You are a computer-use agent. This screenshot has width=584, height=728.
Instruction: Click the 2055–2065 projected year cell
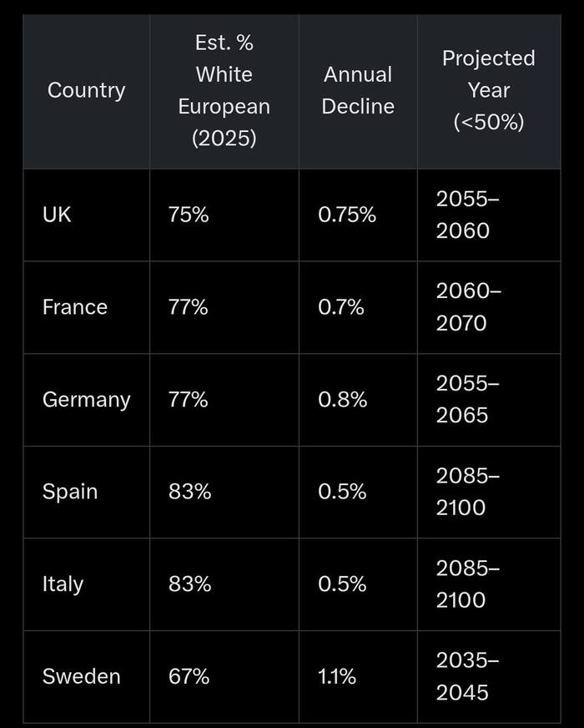(x=467, y=399)
